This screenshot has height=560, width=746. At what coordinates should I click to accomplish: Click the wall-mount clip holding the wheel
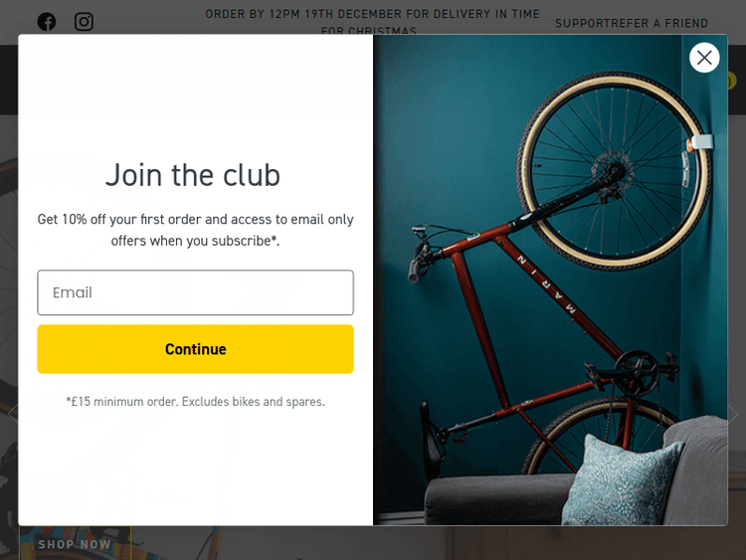[699, 143]
